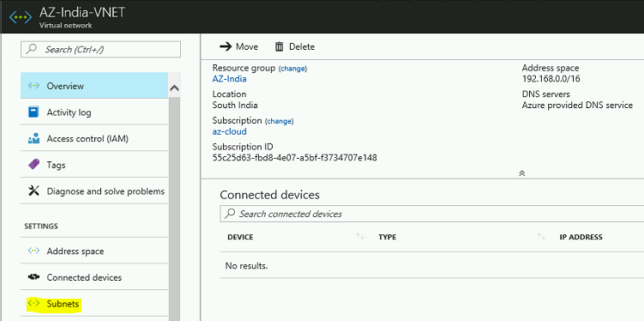Image resolution: width=644 pixels, height=321 pixels.
Task: Click the TYPE column header
Action: pyautogui.click(x=388, y=237)
